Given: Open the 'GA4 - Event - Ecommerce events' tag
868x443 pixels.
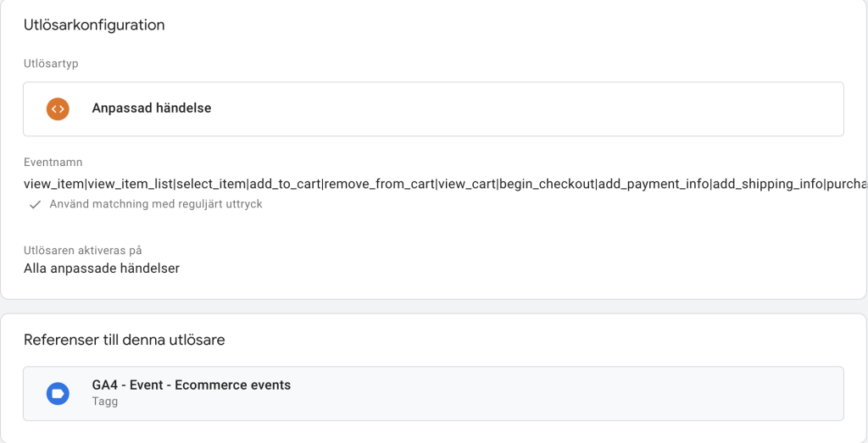Looking at the screenshot, I should (433, 393).
